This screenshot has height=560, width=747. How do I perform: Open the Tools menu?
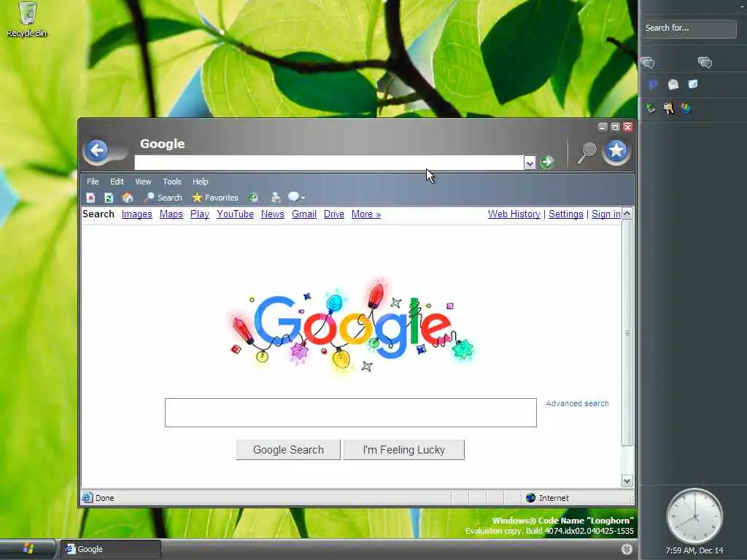tap(172, 182)
